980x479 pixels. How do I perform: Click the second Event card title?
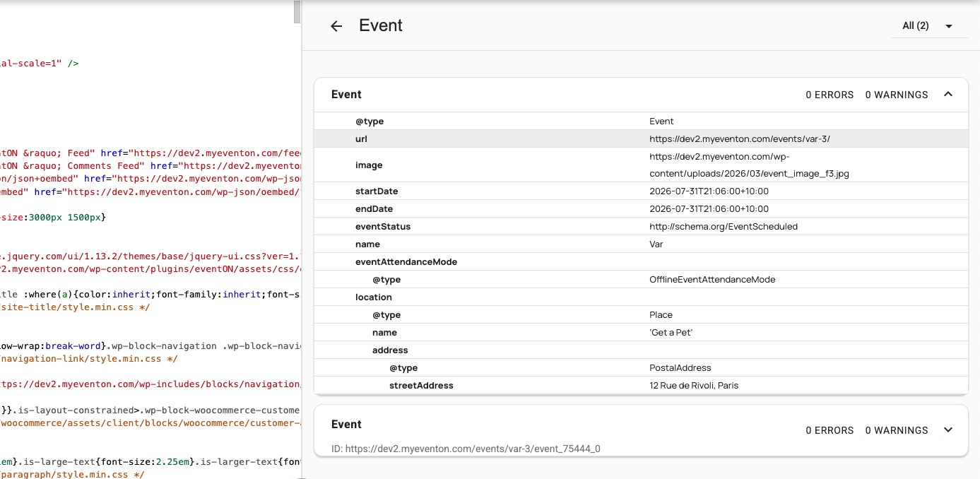pyautogui.click(x=346, y=425)
